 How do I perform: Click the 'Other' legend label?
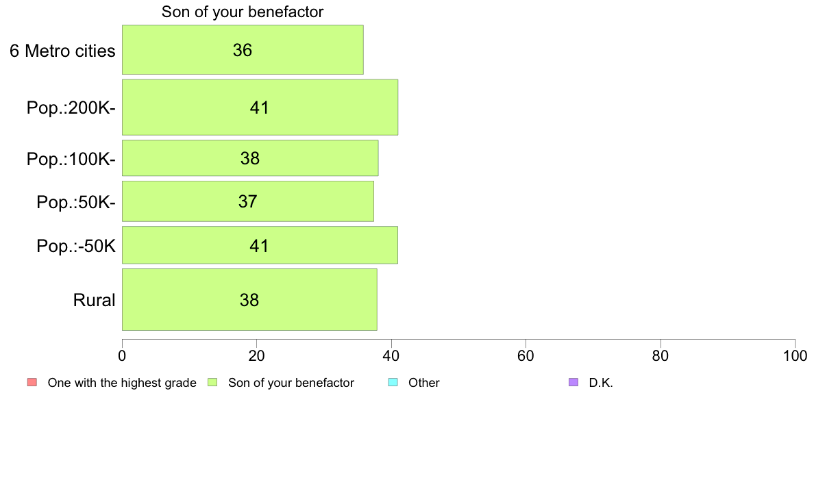click(424, 383)
